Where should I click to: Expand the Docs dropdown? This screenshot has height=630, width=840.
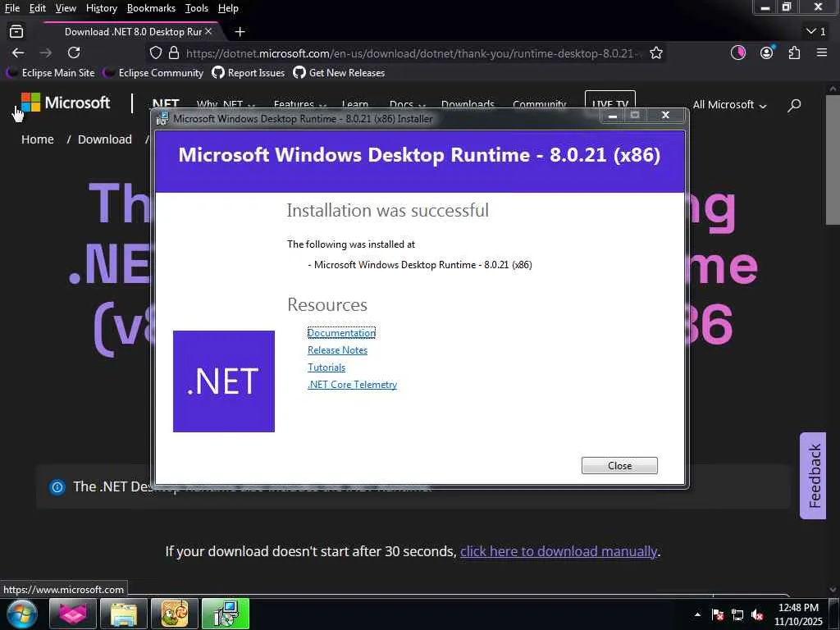[x=407, y=104]
